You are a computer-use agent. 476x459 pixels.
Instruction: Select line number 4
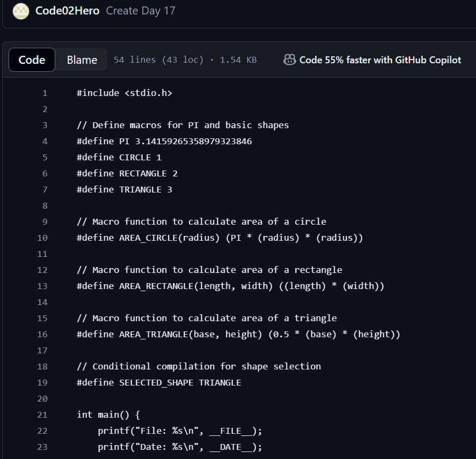point(45,141)
